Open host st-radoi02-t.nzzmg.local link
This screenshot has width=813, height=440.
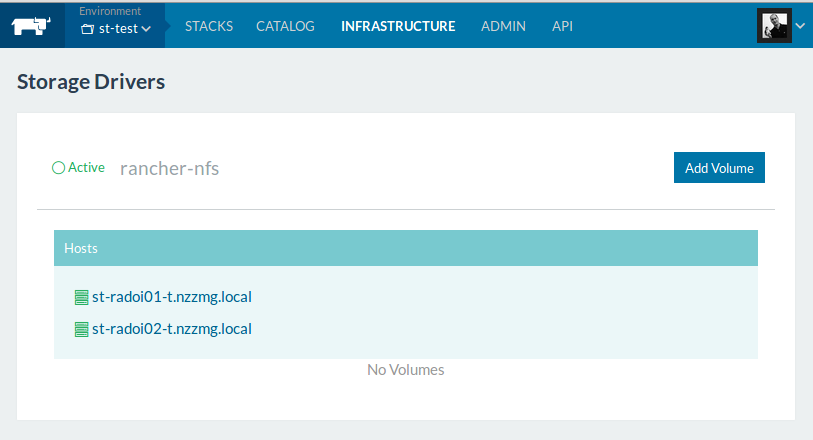click(172, 329)
